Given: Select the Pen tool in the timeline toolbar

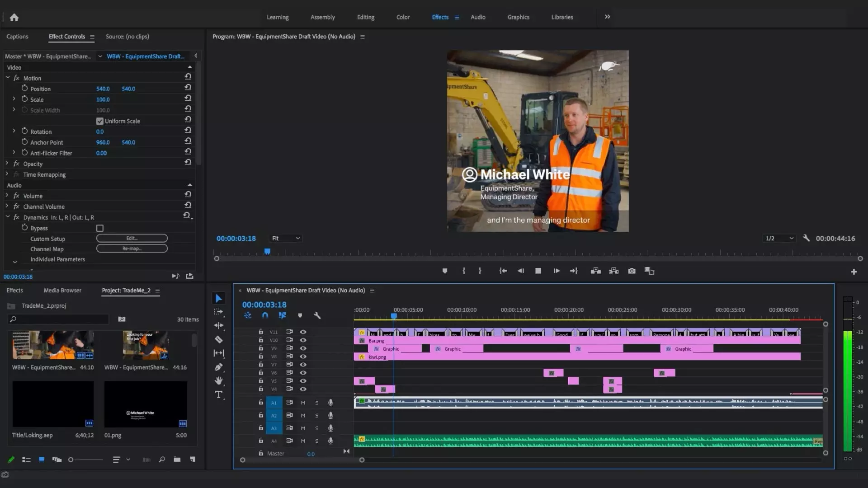Looking at the screenshot, I should (219, 367).
